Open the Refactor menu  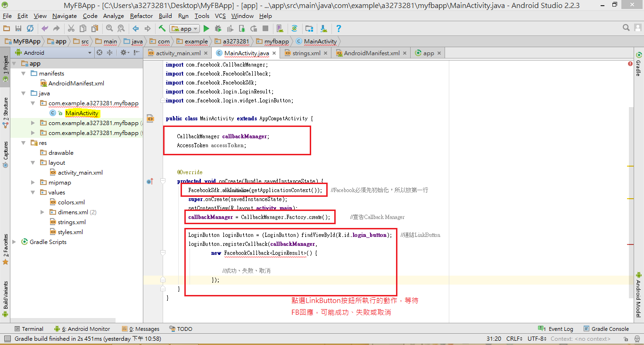point(141,16)
